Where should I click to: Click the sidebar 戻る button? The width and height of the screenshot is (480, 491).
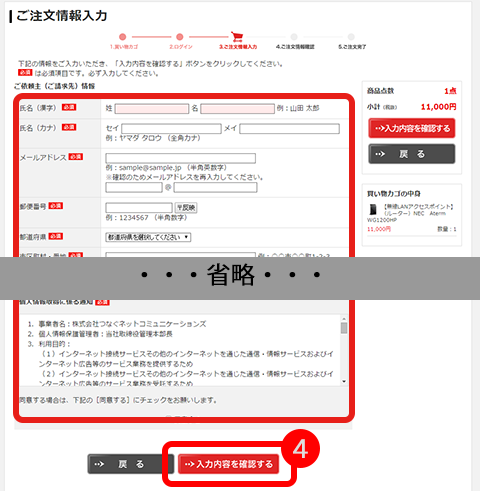[412, 154]
